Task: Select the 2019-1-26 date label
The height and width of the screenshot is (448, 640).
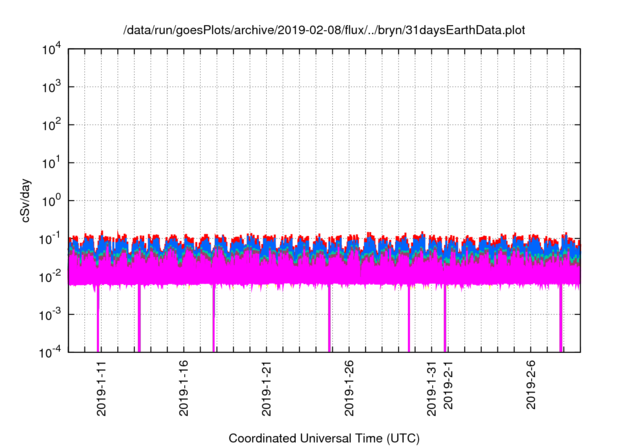Action: click(349, 388)
